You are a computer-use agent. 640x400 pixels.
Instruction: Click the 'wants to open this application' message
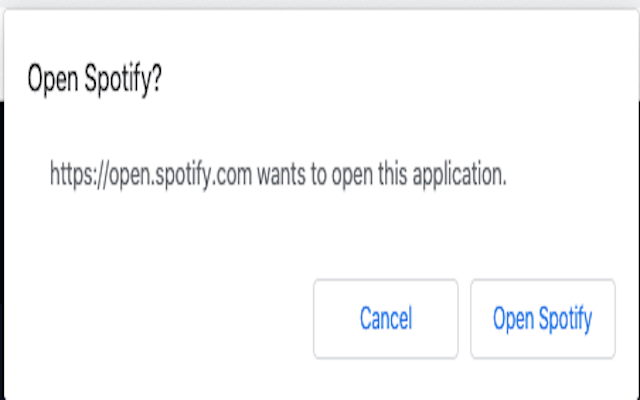[382, 176]
